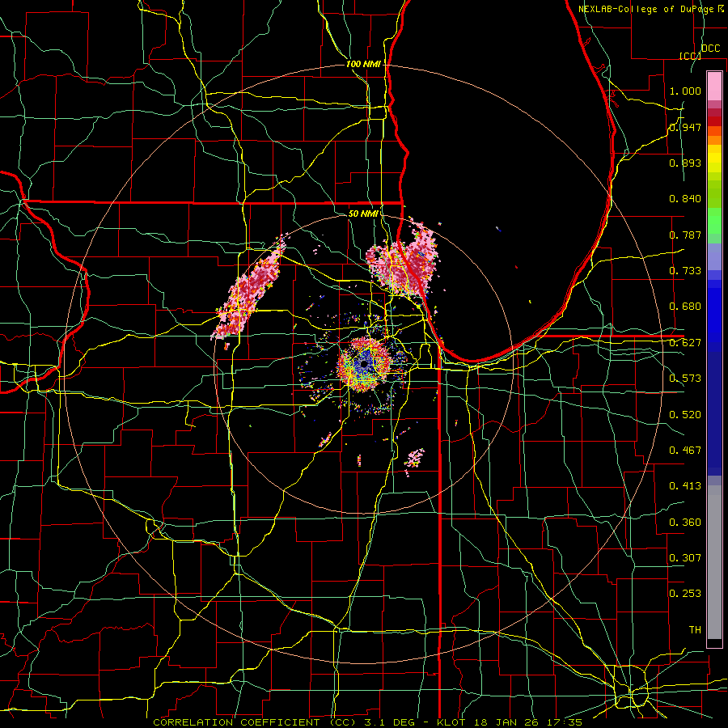728x728 pixels.
Task: Click the 0.573 scale label
Action: 685,379
